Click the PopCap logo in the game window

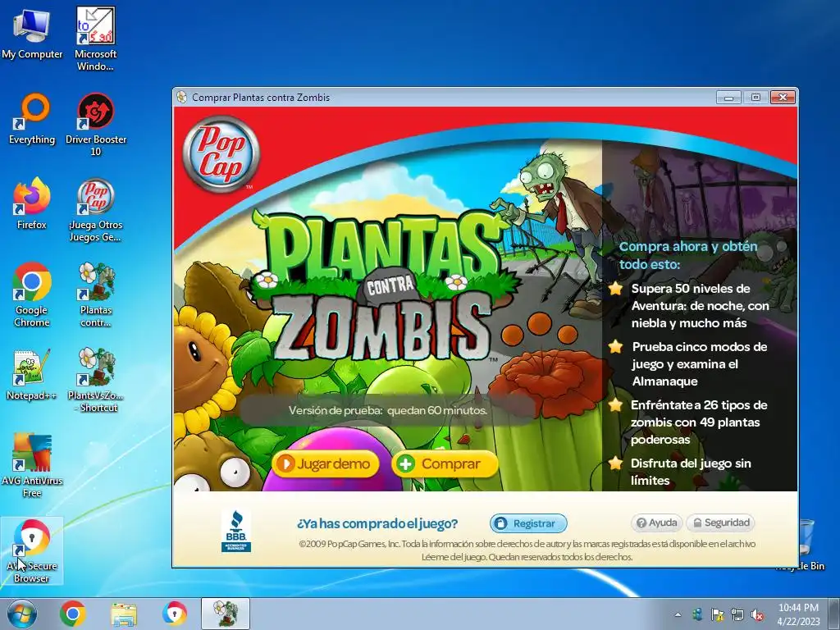click(221, 153)
